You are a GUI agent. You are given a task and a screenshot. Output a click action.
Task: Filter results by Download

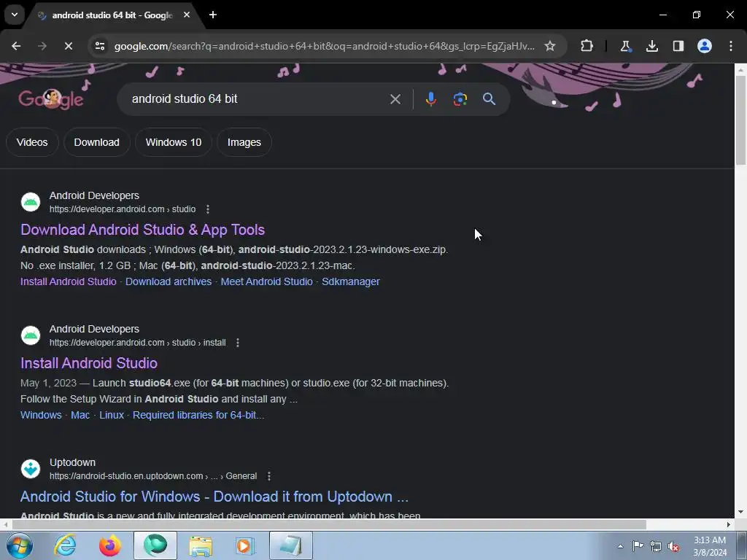pos(97,142)
